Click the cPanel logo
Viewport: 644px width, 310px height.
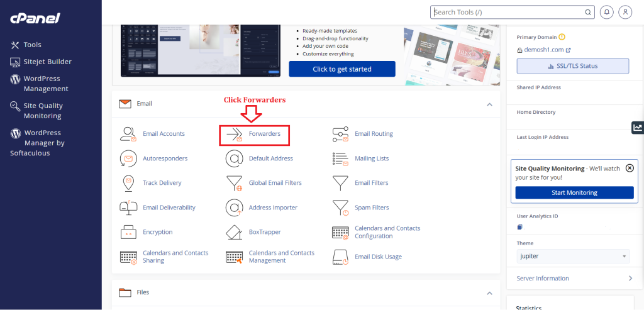tap(35, 18)
